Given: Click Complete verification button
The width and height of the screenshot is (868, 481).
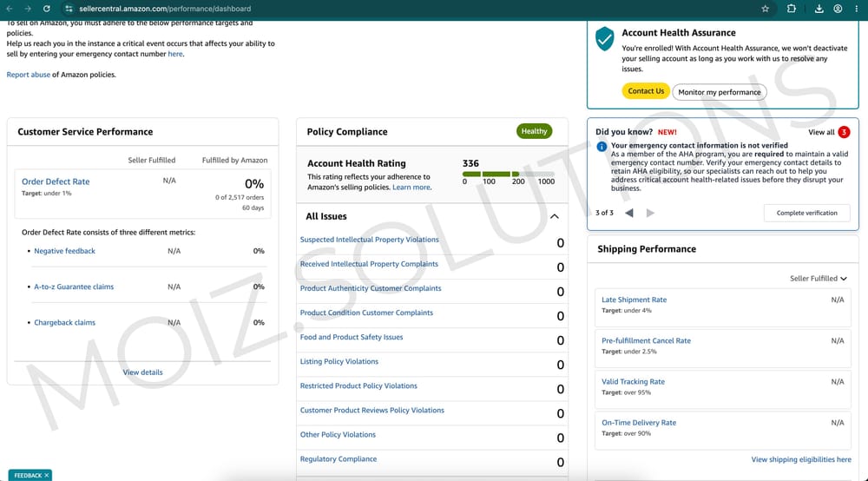Looking at the screenshot, I should click(806, 213).
